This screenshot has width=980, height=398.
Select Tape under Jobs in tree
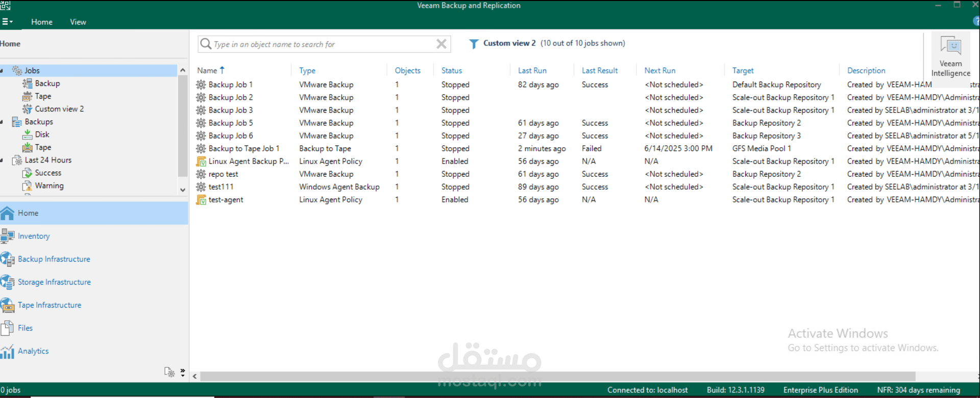click(x=43, y=96)
